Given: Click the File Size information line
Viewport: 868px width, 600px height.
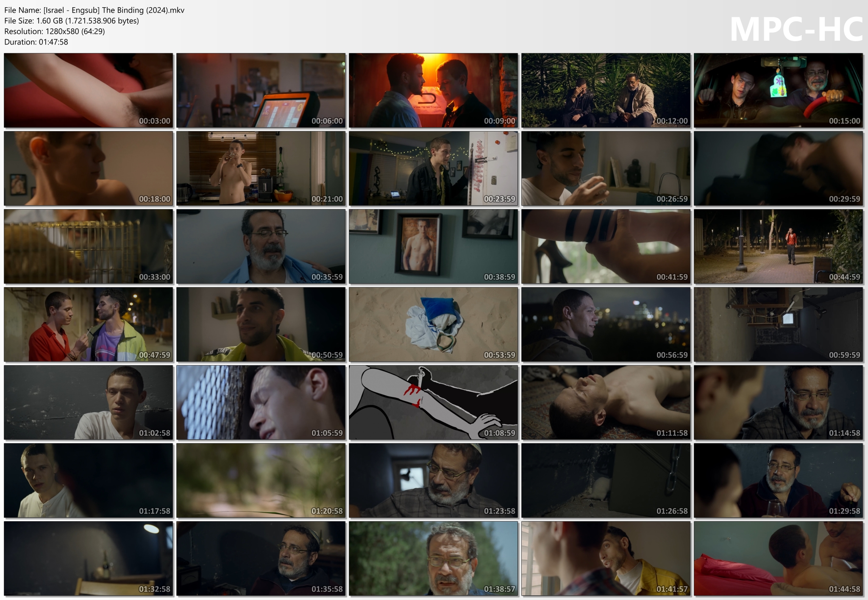Looking at the screenshot, I should pos(72,21).
